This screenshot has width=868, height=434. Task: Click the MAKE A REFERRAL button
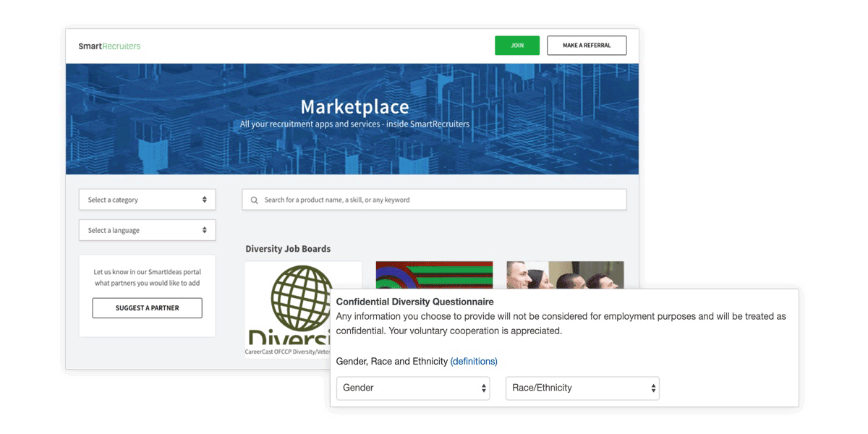click(587, 46)
